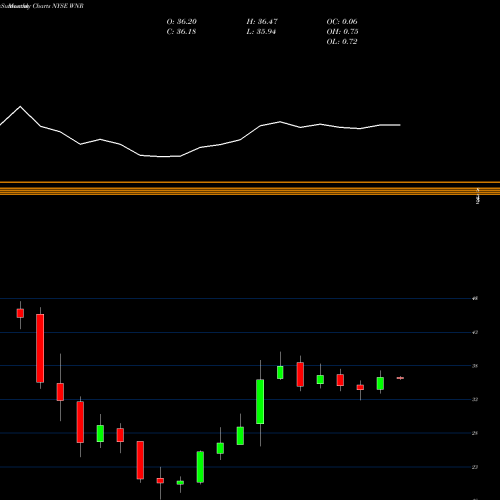Click the OL: 0.72 readout
Viewport: 500px width, 500px height.
click(342, 42)
